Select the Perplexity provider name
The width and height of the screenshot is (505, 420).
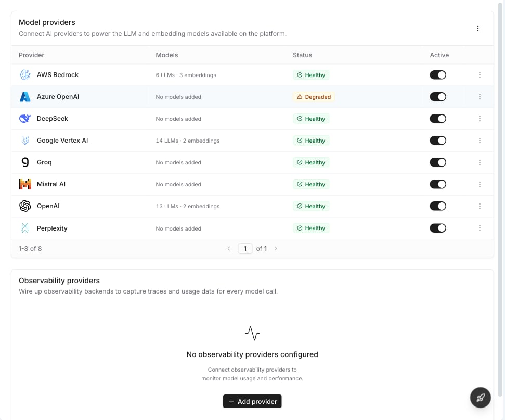pos(52,228)
